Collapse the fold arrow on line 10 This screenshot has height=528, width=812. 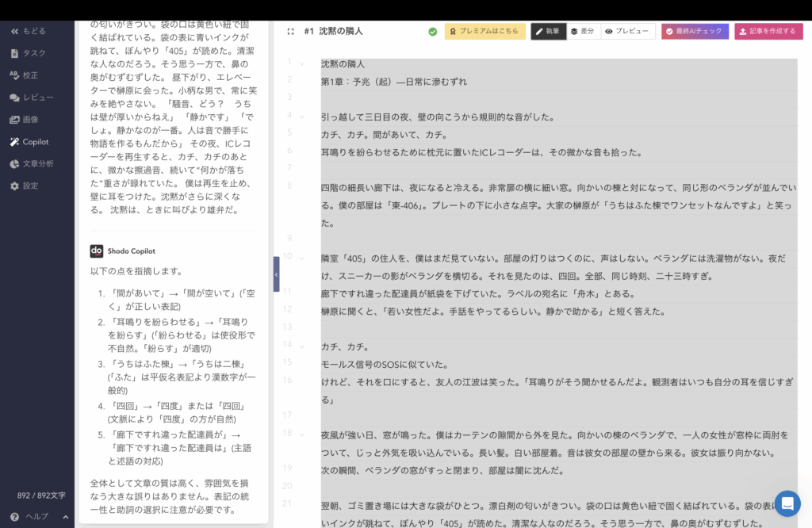302,258
